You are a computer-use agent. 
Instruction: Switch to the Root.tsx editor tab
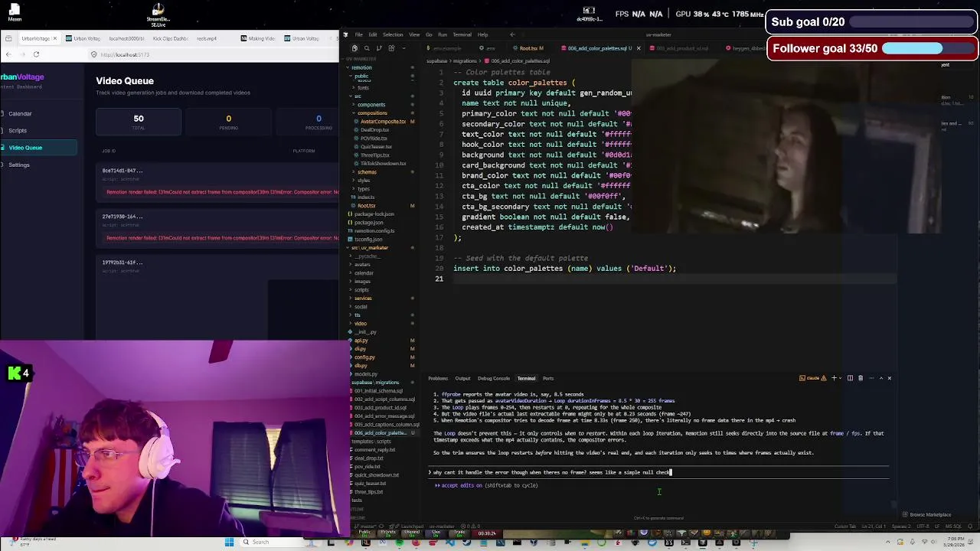point(529,48)
